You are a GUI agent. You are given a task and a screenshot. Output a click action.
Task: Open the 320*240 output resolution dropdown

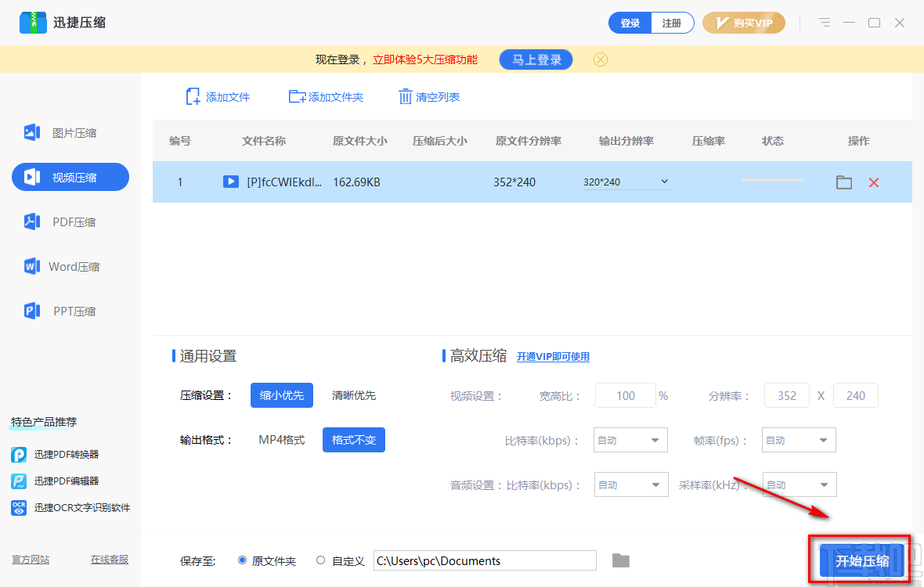click(626, 181)
